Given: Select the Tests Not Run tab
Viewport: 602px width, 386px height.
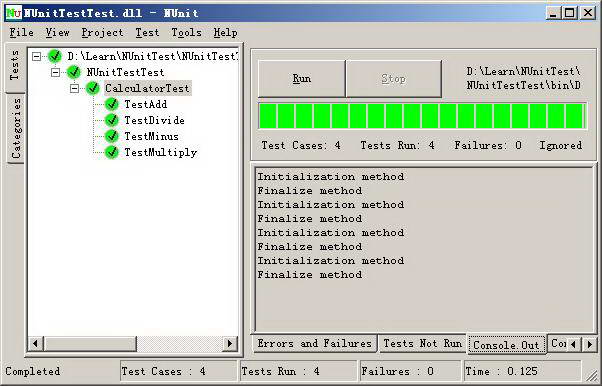Looking at the screenshot, I should click(422, 343).
